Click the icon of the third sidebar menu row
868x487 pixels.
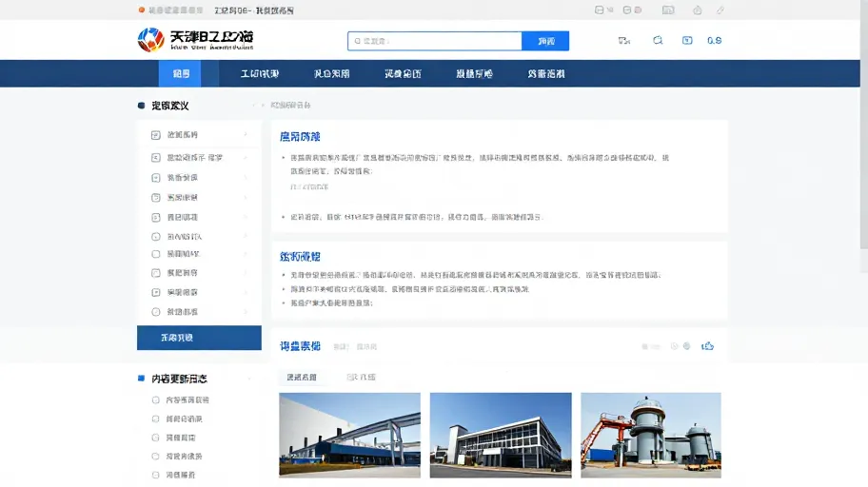(155, 178)
